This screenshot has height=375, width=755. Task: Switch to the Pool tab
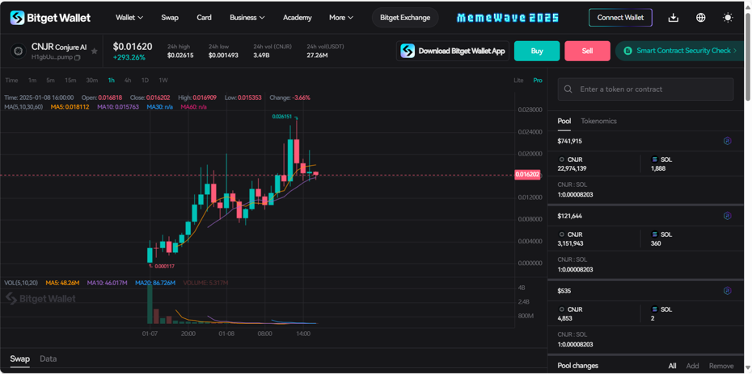click(564, 121)
